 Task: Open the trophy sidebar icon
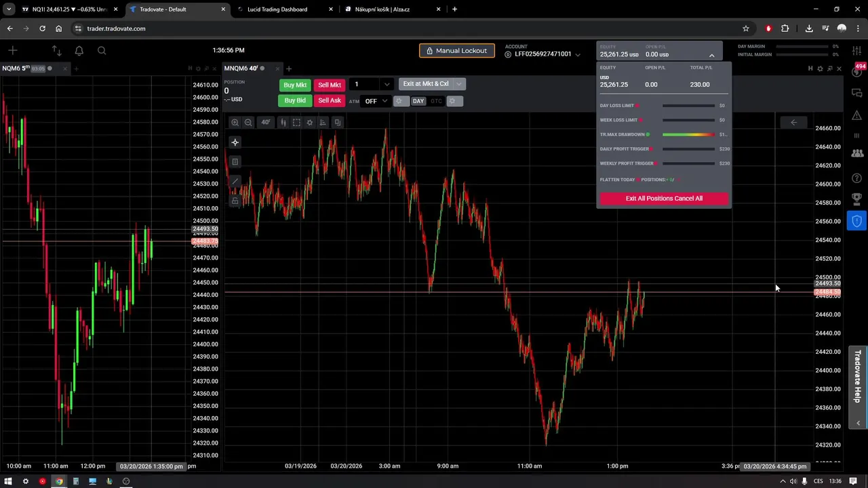(857, 200)
